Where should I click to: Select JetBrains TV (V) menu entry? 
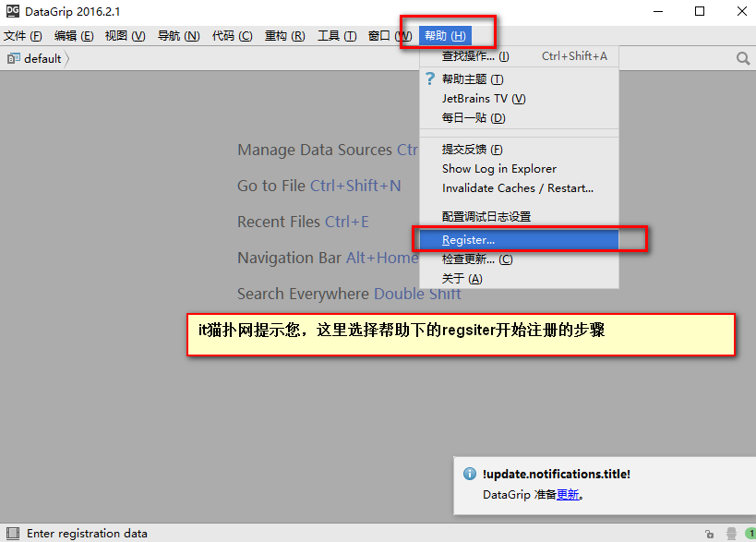[520, 99]
